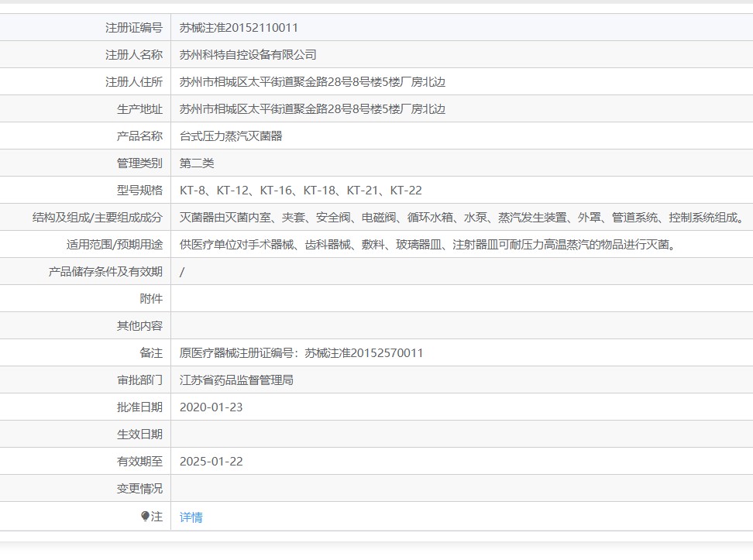Select approval department 江苏省药品监督管理局
This screenshot has width=753, height=560.
pos(236,380)
